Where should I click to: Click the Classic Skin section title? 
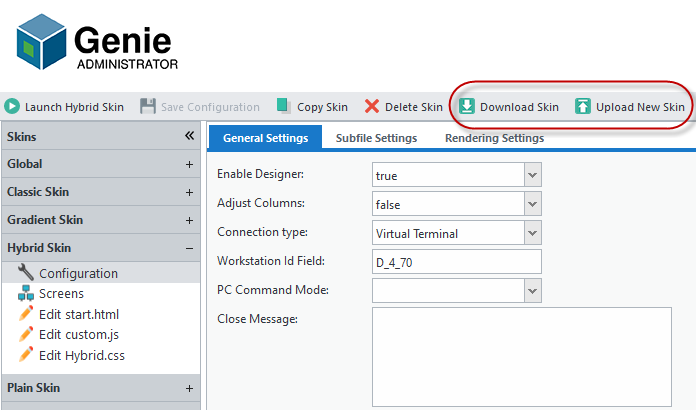click(x=38, y=192)
